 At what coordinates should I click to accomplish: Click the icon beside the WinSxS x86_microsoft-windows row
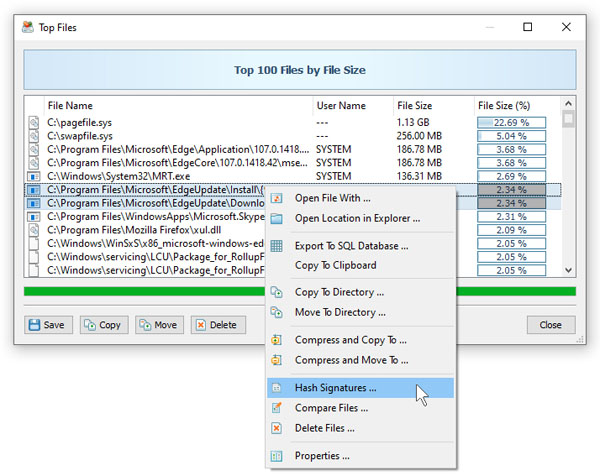point(34,243)
